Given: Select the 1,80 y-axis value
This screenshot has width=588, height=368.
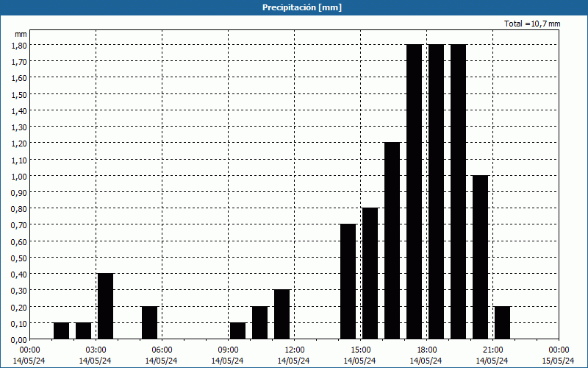Looking at the screenshot, I should click(x=19, y=46).
